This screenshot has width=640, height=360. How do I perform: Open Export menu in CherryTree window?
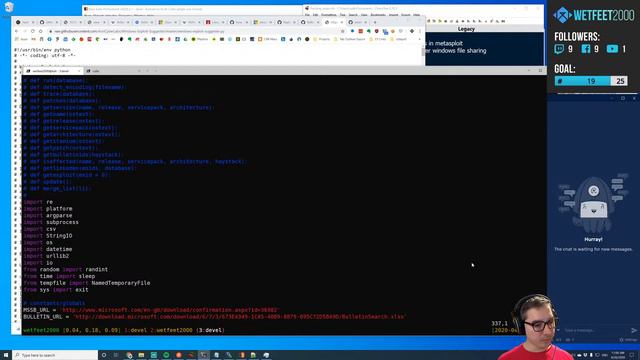[x=405, y=15]
